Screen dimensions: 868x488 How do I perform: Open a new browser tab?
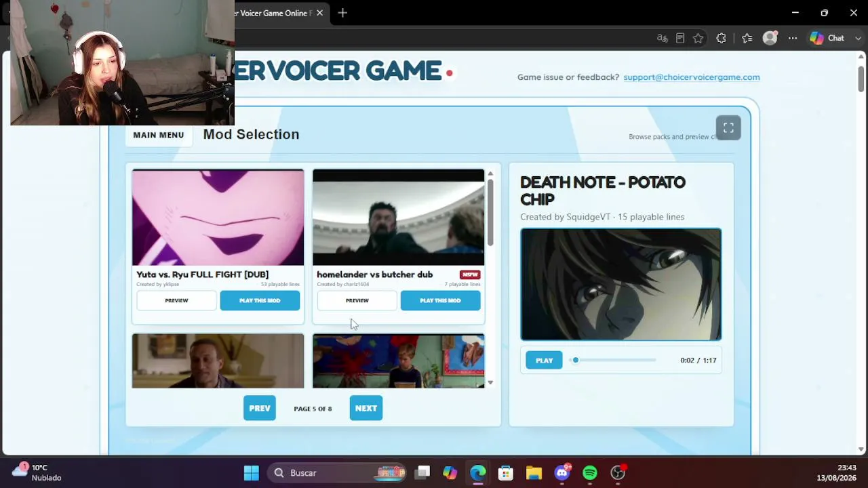[342, 13]
